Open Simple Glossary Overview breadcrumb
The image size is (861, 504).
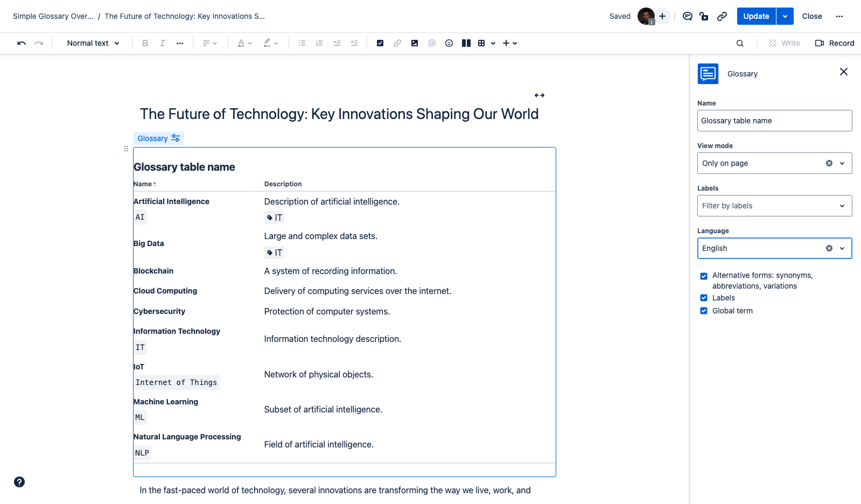[x=53, y=16]
